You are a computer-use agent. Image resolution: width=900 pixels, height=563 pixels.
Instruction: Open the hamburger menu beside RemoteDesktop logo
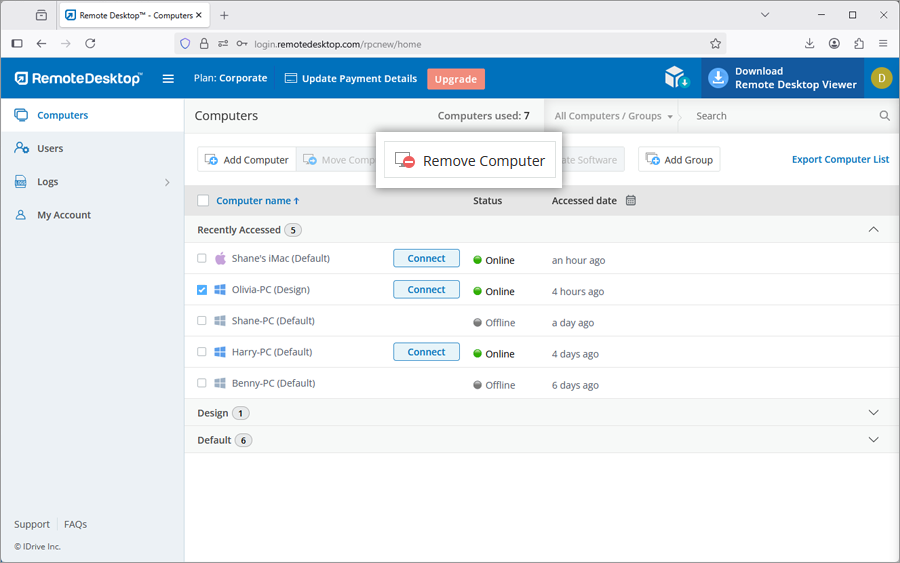[168, 79]
